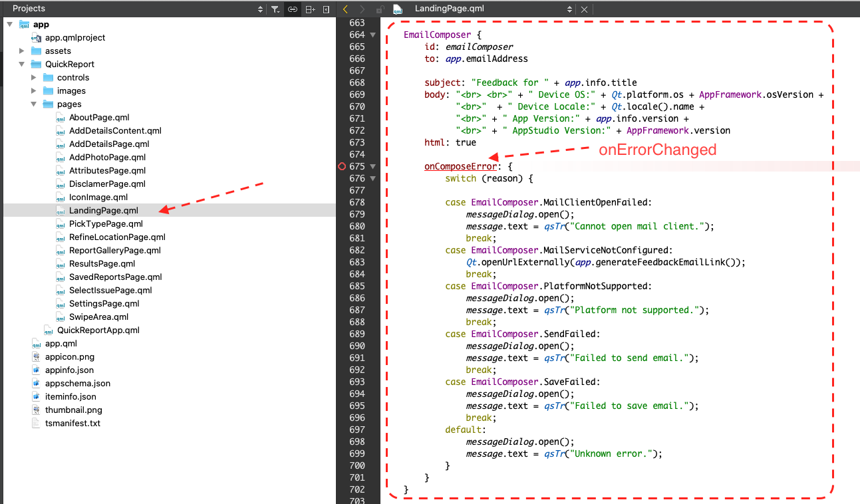Open QuickReportApp.qml
The width and height of the screenshot is (860, 504).
(98, 330)
